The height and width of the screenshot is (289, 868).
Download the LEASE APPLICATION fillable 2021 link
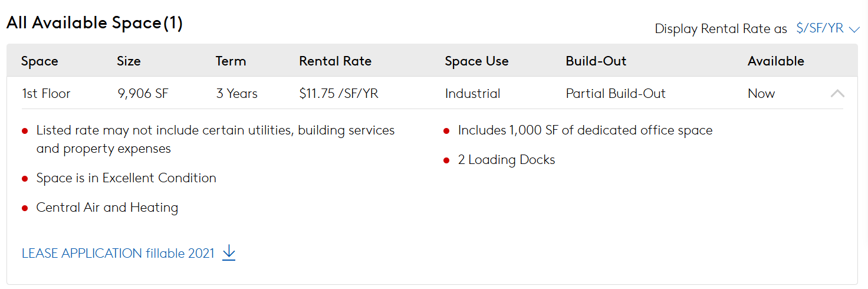click(118, 253)
